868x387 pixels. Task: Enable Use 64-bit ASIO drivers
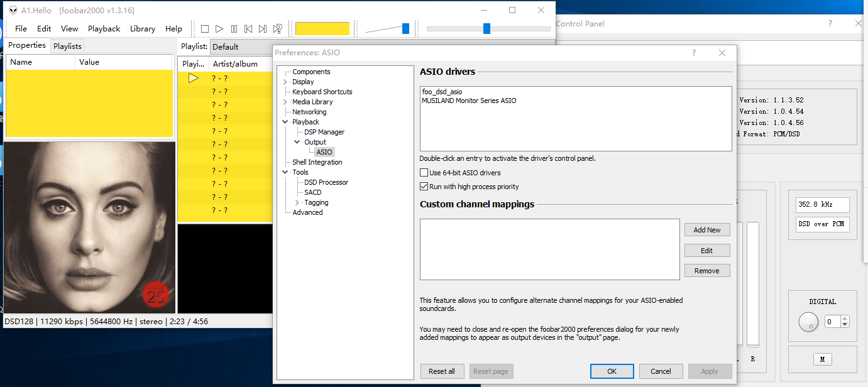pos(424,173)
